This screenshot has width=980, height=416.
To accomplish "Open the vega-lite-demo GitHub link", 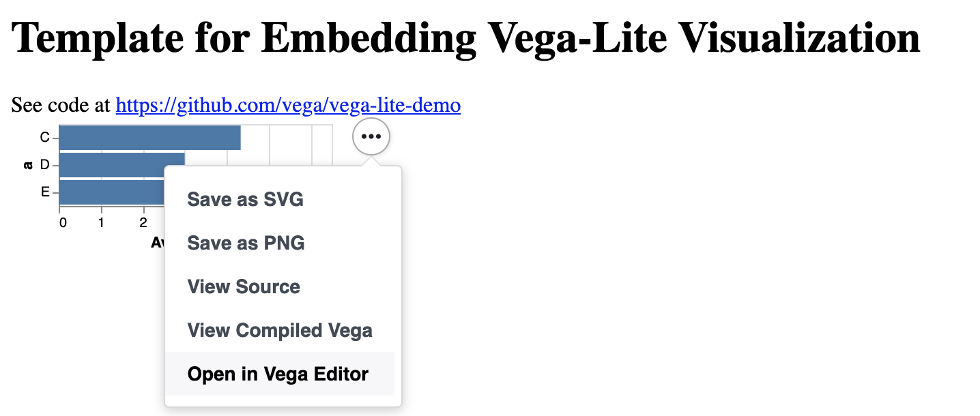I will (x=288, y=105).
